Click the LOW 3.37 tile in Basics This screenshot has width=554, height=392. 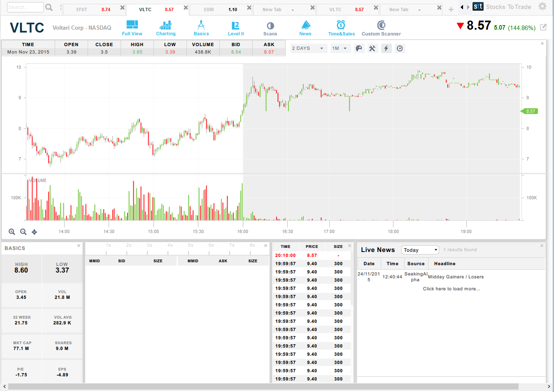tap(62, 268)
